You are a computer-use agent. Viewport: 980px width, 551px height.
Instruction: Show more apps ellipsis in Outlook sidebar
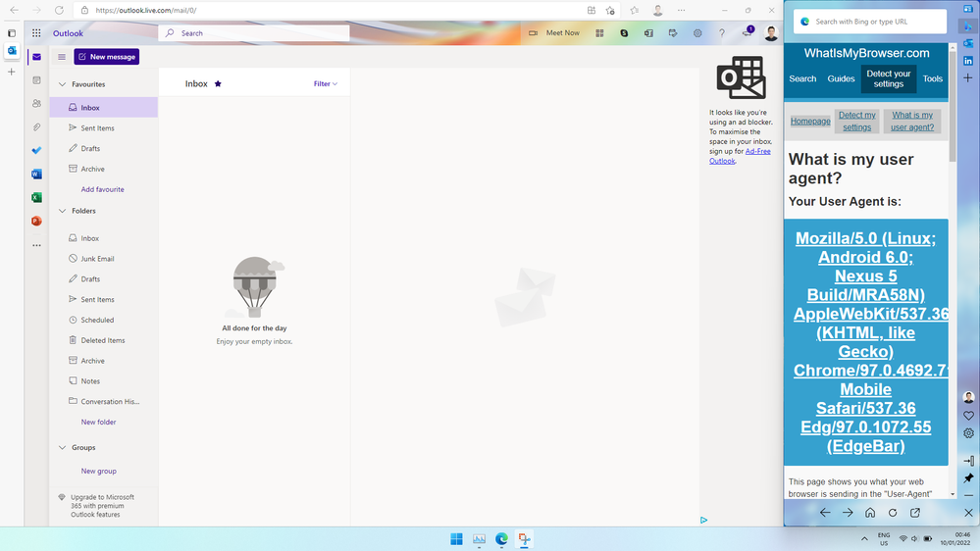tap(37, 245)
